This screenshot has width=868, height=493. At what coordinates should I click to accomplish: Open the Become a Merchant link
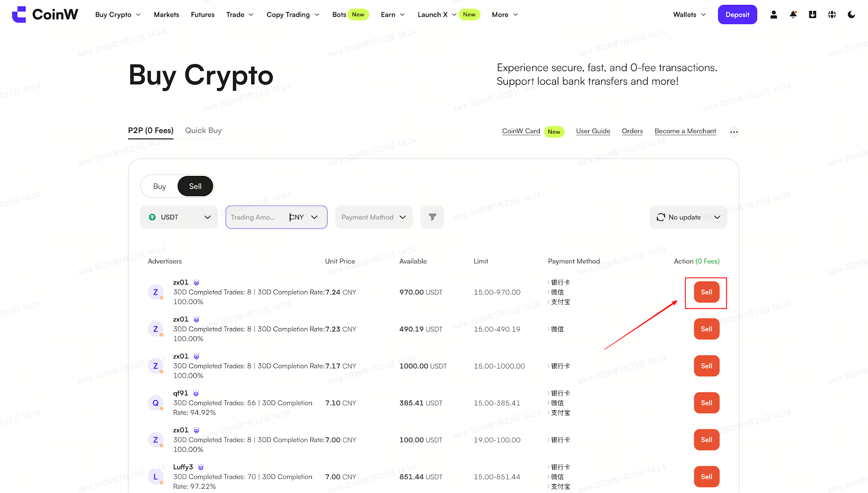pyautogui.click(x=685, y=131)
